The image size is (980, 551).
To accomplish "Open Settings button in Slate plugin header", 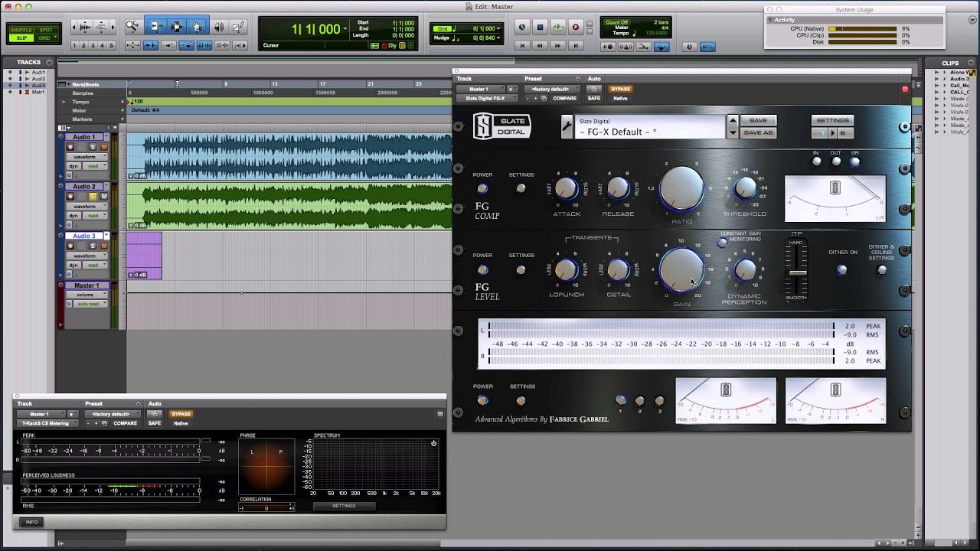I will (x=832, y=120).
